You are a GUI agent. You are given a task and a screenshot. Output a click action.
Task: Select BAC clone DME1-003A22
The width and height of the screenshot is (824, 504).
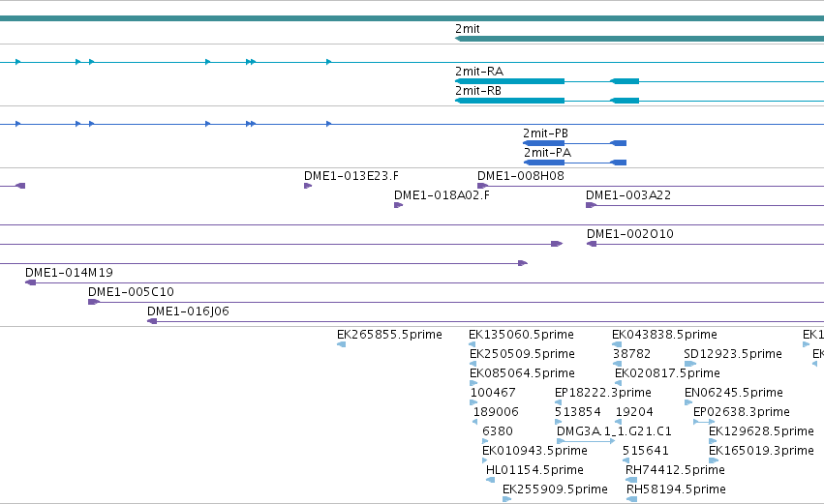pos(705,205)
